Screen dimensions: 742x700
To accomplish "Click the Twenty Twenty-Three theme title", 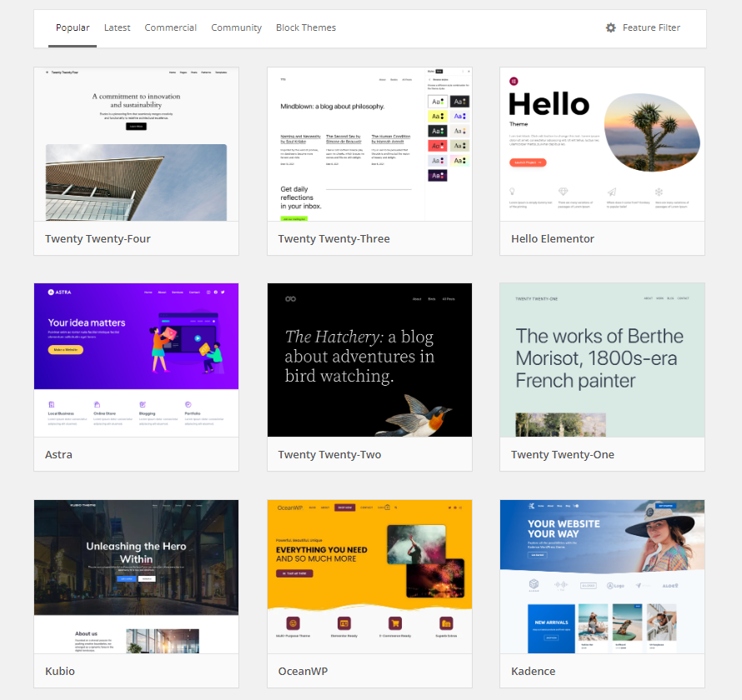I will point(334,239).
